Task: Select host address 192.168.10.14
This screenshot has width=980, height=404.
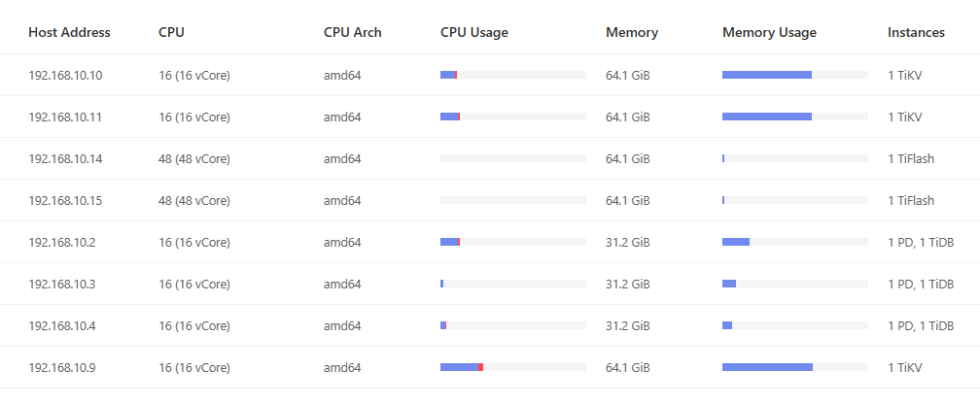Action: tap(65, 158)
